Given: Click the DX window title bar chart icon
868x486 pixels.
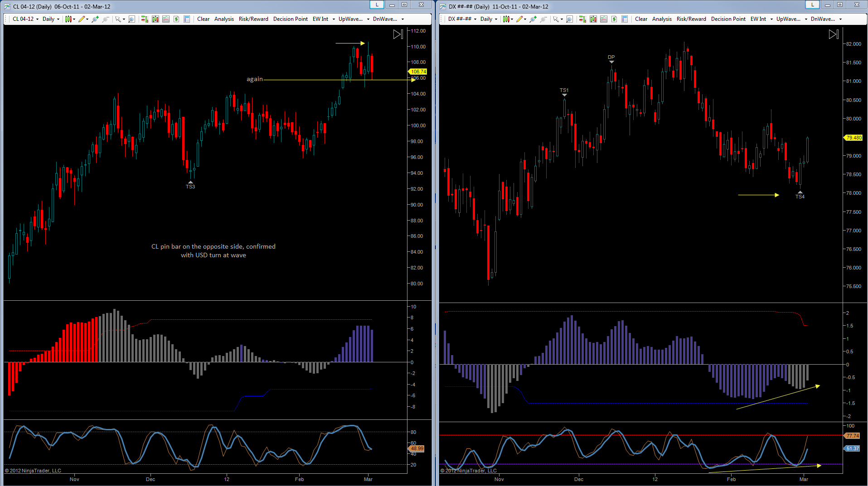Looking at the screenshot, I should (443, 6).
